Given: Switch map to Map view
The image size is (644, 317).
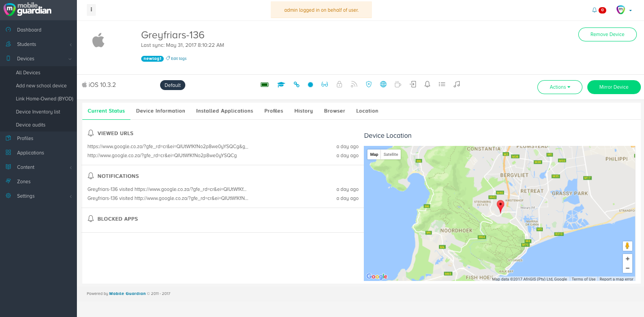Looking at the screenshot, I should tap(374, 154).
